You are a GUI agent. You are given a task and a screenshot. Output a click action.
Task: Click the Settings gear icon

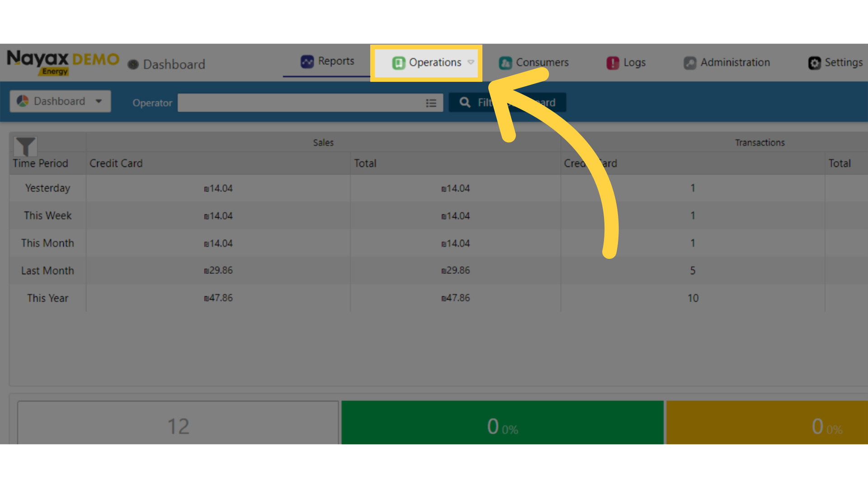pyautogui.click(x=814, y=63)
